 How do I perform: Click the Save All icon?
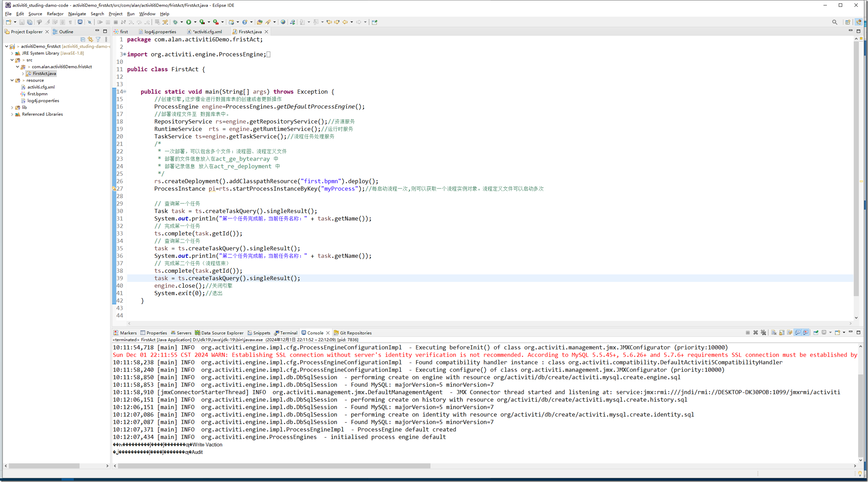click(x=30, y=22)
